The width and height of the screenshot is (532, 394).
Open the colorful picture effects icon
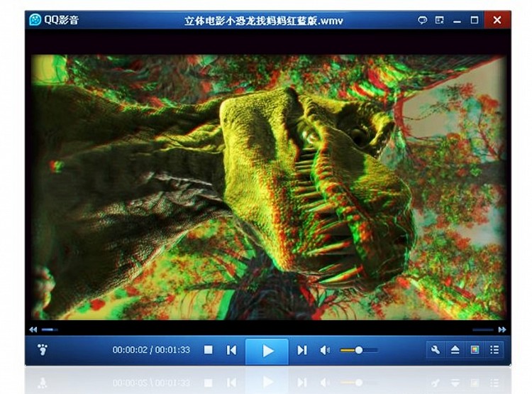pyautogui.click(x=475, y=349)
